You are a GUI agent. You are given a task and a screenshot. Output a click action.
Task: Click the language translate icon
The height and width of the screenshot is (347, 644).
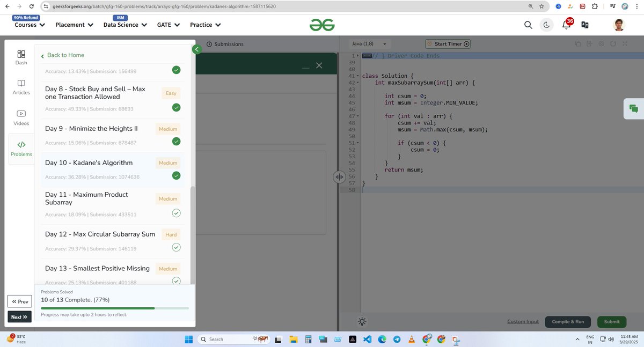[x=585, y=25]
